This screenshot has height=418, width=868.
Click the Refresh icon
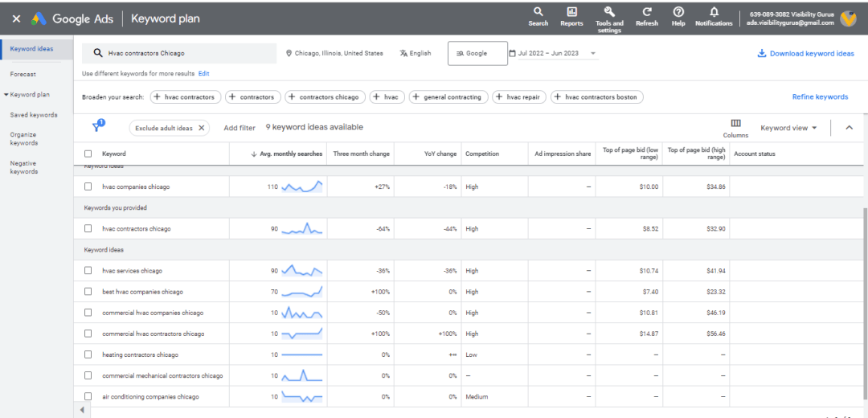coord(647,11)
